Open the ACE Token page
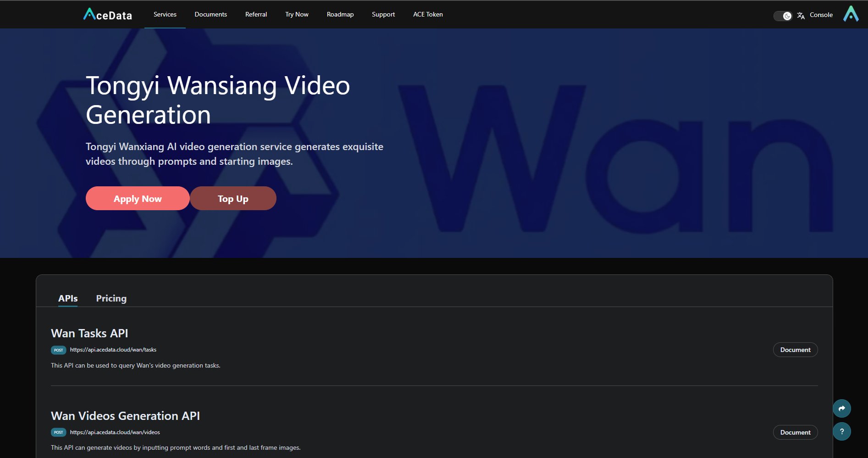The height and width of the screenshot is (458, 868). pyautogui.click(x=428, y=14)
